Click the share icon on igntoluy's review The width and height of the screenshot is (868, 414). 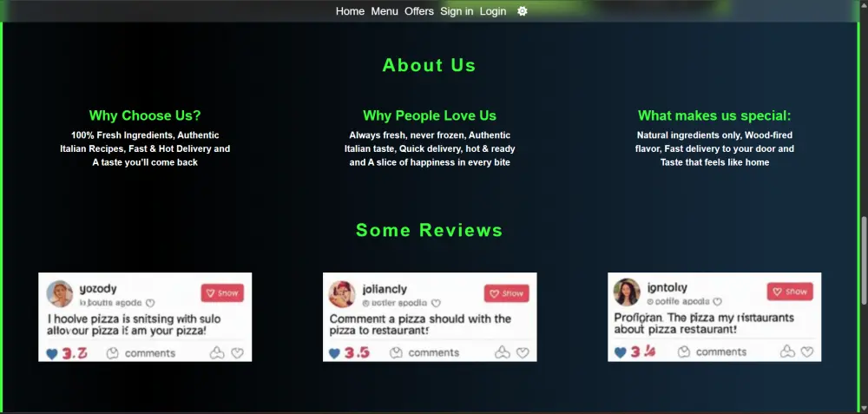click(787, 351)
